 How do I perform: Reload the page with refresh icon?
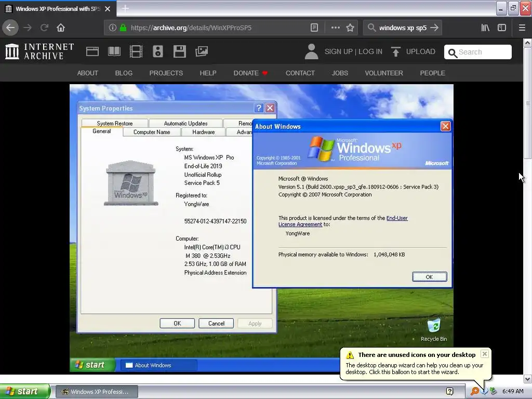pos(44,28)
